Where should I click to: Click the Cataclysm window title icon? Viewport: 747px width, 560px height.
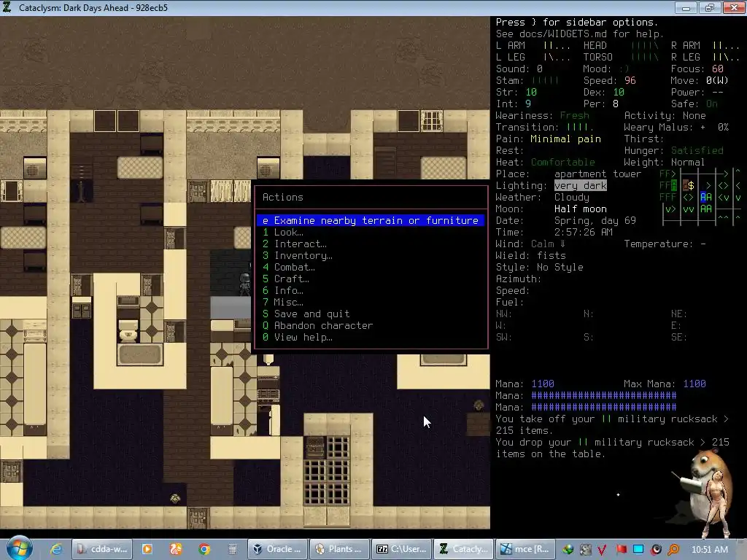coord(7,7)
